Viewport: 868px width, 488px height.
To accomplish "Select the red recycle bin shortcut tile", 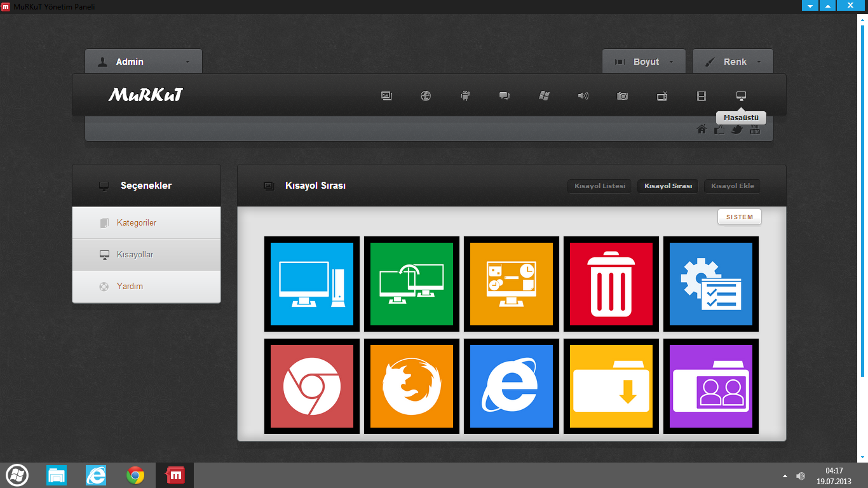I will [x=611, y=284].
